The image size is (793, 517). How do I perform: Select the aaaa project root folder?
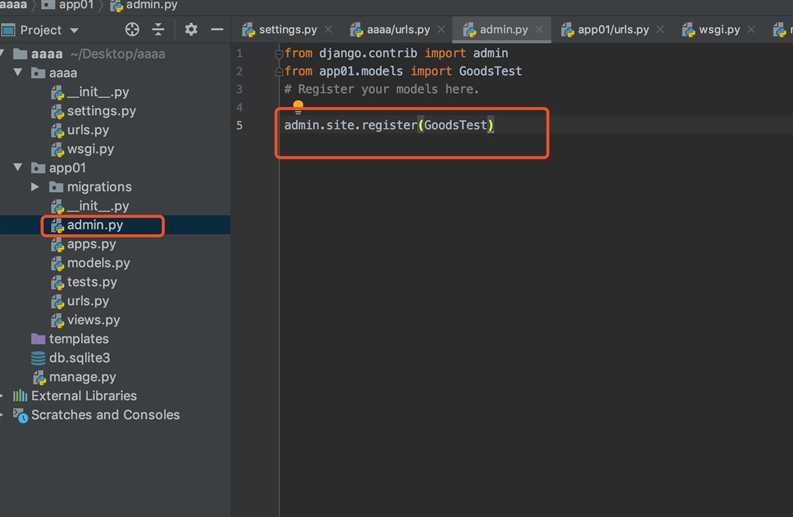pyautogui.click(x=47, y=54)
